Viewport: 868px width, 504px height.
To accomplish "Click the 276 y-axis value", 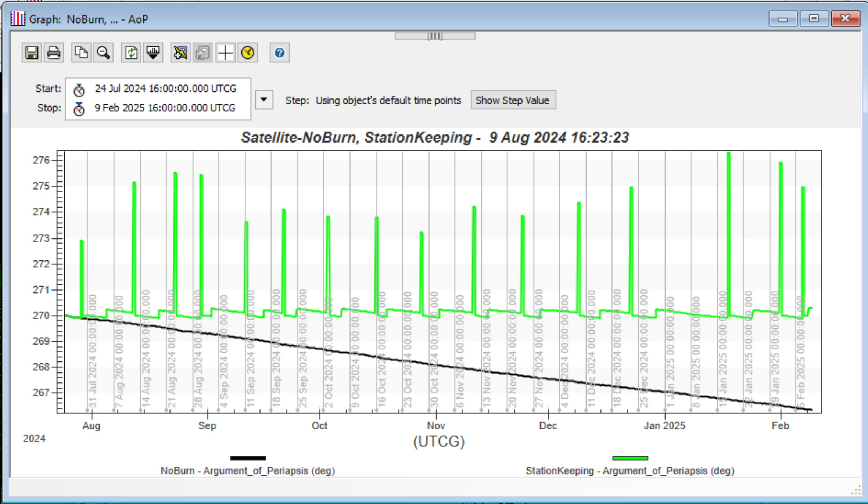I will tap(41, 160).
